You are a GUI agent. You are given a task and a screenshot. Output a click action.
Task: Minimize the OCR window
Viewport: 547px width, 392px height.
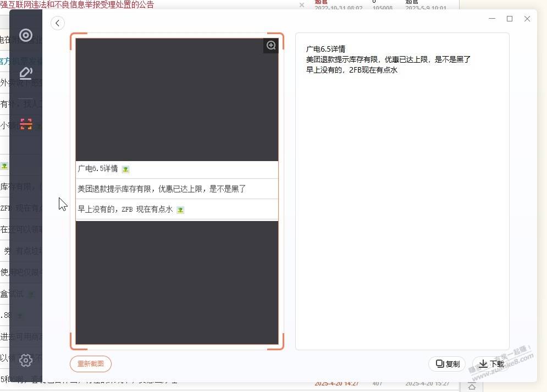[x=492, y=19]
